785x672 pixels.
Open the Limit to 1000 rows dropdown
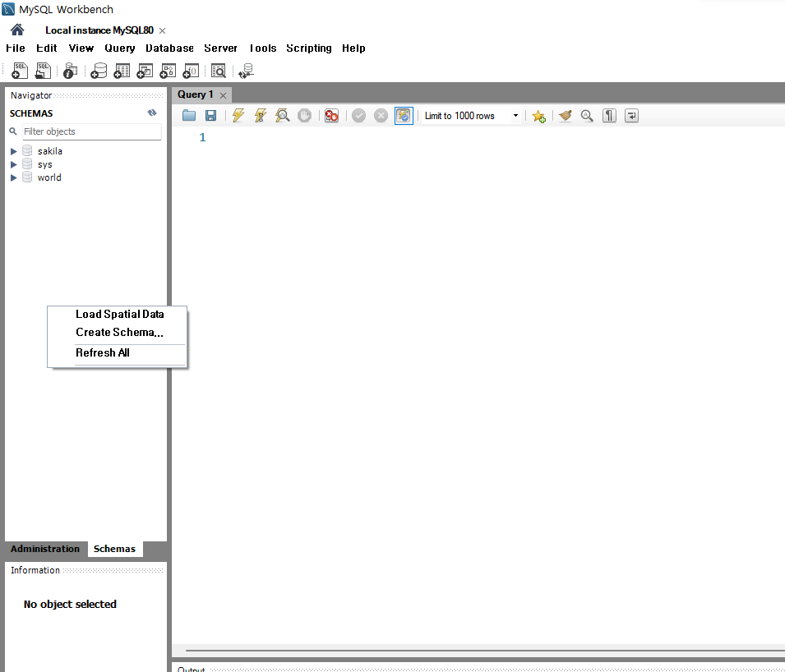(471, 116)
